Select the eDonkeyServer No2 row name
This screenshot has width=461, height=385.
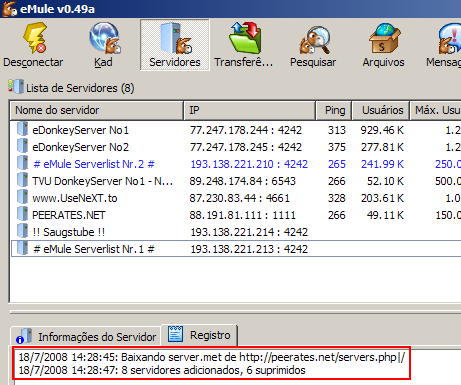80,147
